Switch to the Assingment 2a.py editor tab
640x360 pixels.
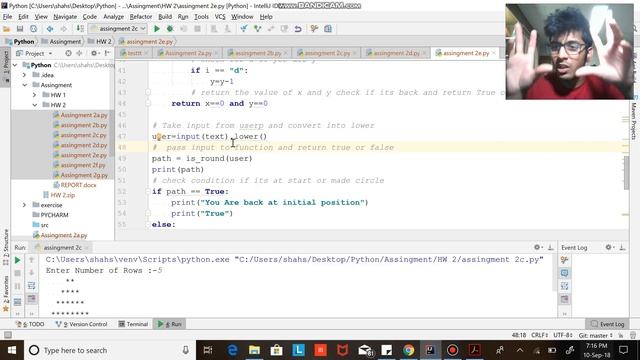click(188, 53)
